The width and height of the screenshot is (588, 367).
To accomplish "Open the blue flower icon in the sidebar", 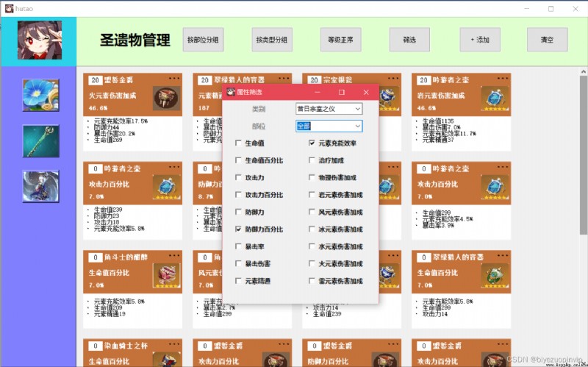I will (41, 95).
